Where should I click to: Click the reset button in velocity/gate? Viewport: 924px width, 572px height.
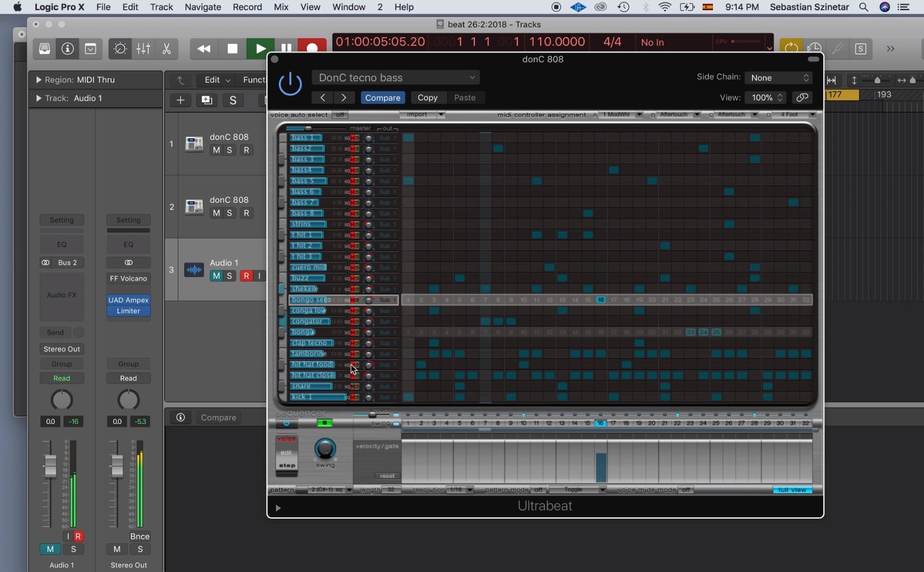point(387,476)
